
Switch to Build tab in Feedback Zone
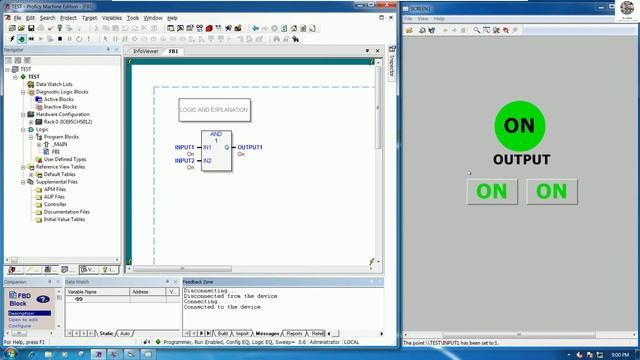pos(222,333)
